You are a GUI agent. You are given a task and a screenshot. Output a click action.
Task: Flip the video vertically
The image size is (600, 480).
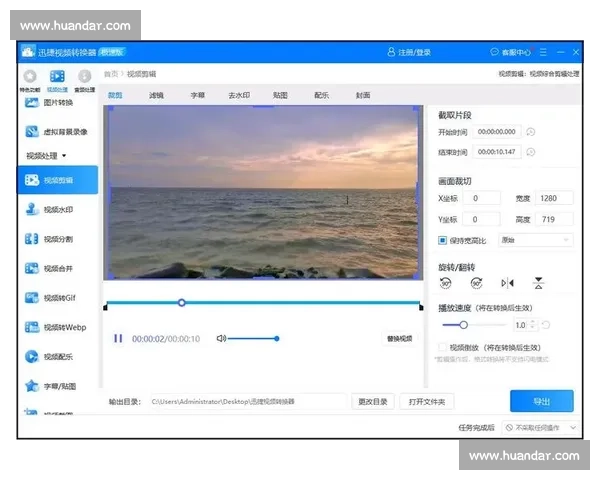coord(538,283)
